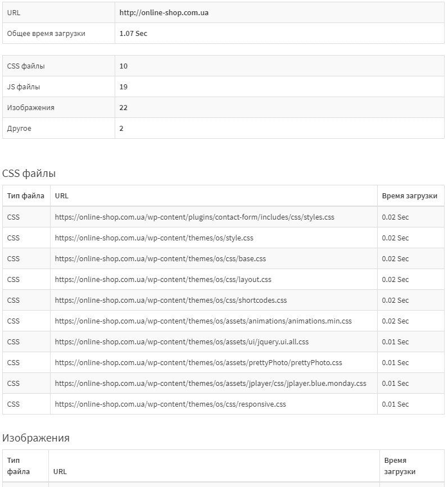Viewport: 448px width, 487px height.
Task: Open the themes/os/style.css URL
Action: point(154,238)
